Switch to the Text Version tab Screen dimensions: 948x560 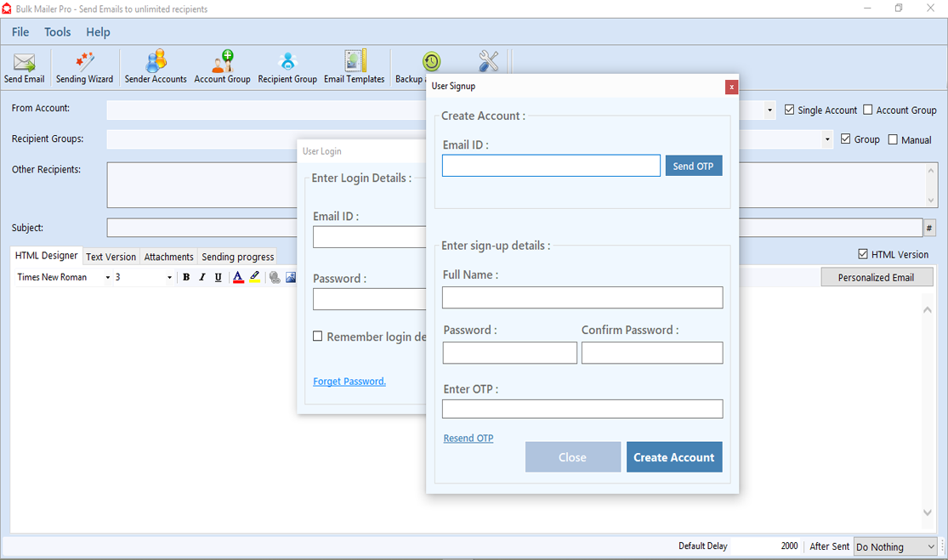tap(111, 257)
